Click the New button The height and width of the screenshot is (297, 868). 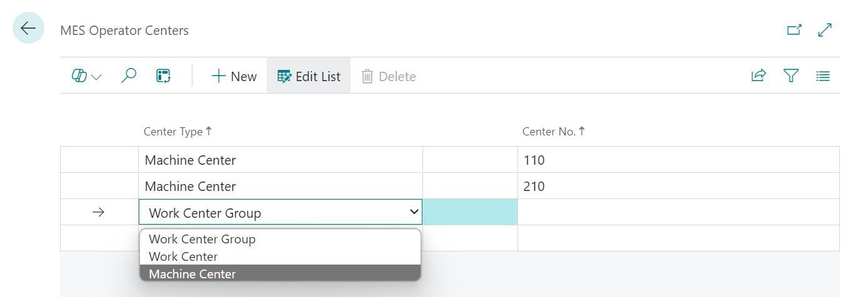coord(234,76)
